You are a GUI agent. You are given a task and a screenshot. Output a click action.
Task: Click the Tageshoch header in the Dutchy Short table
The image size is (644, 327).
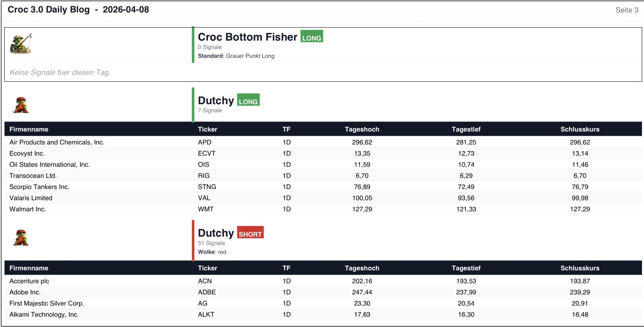362,268
